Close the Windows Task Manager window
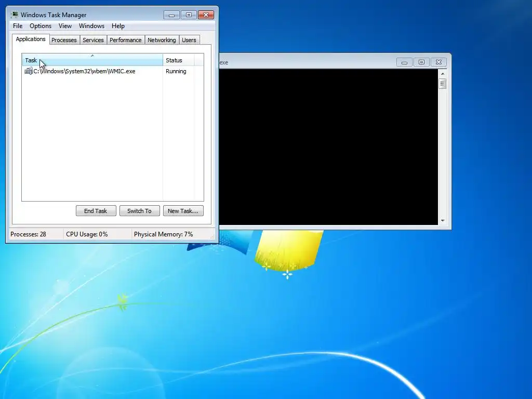The height and width of the screenshot is (399, 532). point(206,15)
